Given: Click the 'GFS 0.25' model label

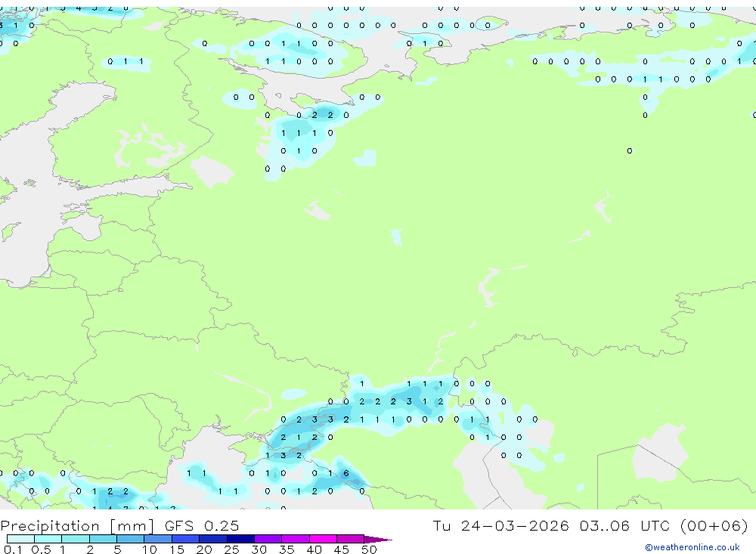Looking at the screenshot, I should (202, 526).
